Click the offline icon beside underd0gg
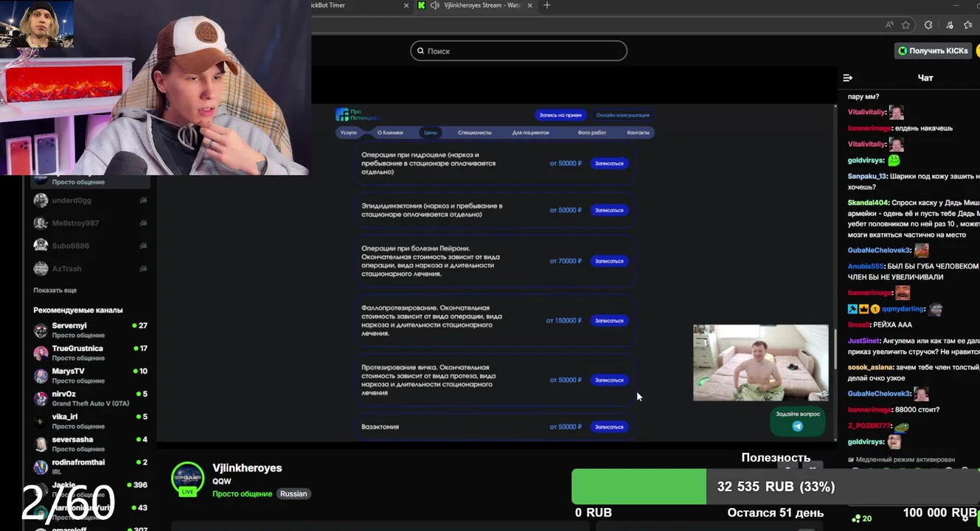This screenshot has height=531, width=980. point(143,201)
